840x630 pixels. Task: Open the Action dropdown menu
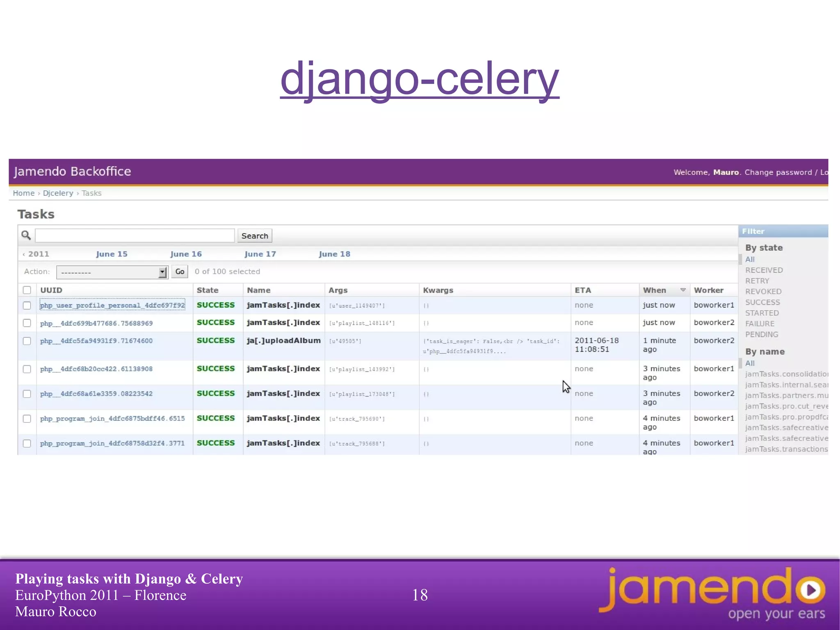click(112, 272)
